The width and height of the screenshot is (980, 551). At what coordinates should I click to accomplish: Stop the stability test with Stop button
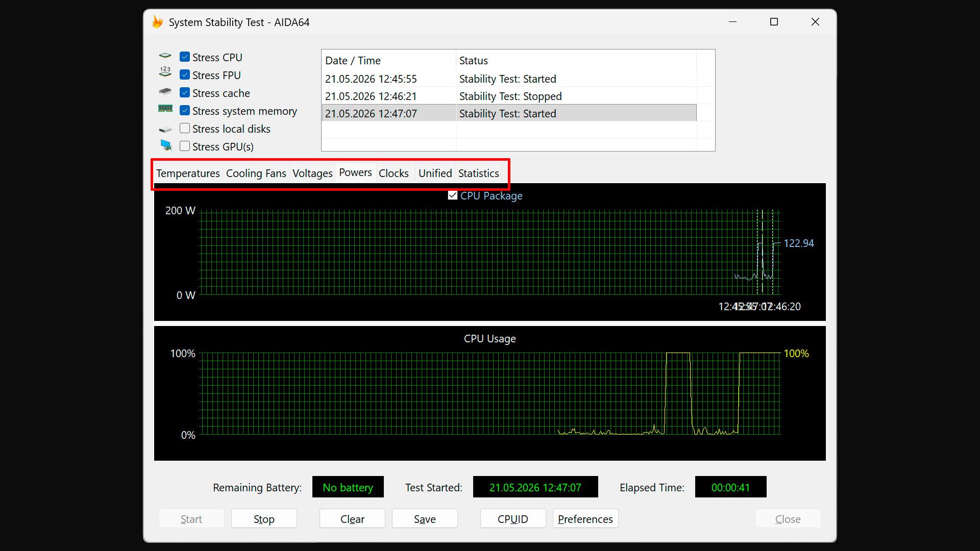click(x=264, y=519)
